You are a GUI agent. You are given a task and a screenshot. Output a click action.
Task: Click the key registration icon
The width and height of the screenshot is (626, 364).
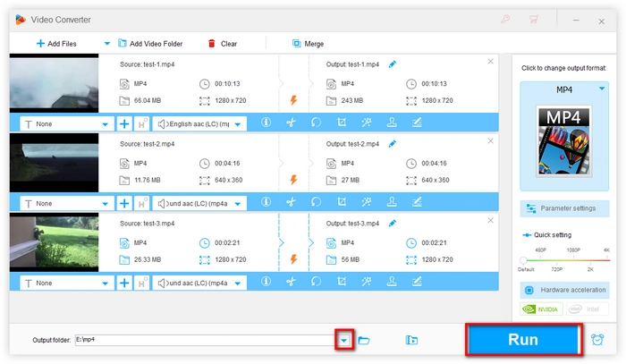[x=505, y=19]
